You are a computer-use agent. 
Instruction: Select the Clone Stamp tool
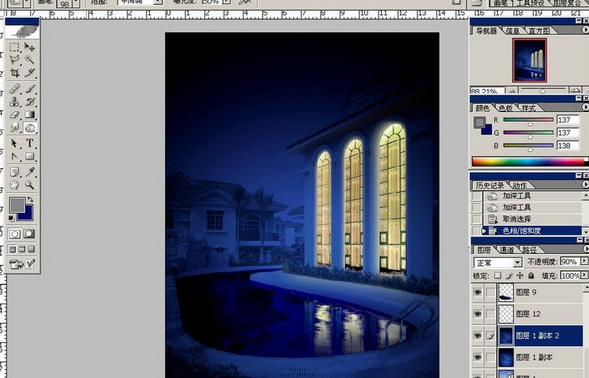[15, 101]
